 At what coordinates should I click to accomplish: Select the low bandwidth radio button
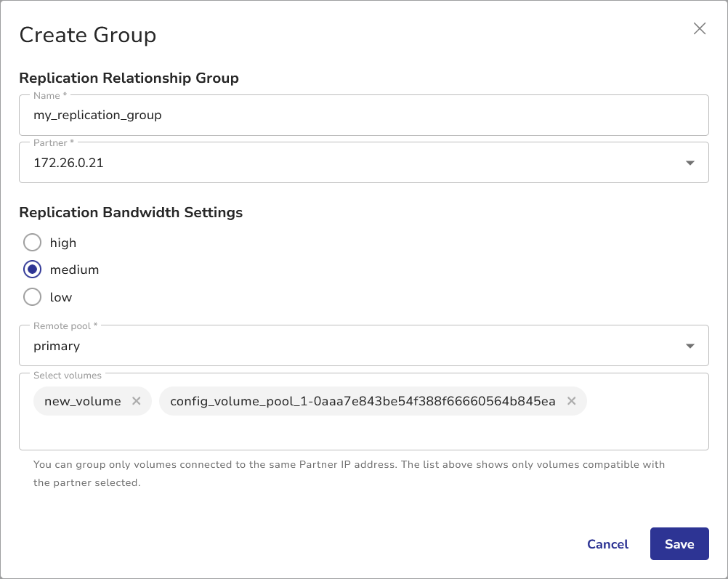(33, 296)
